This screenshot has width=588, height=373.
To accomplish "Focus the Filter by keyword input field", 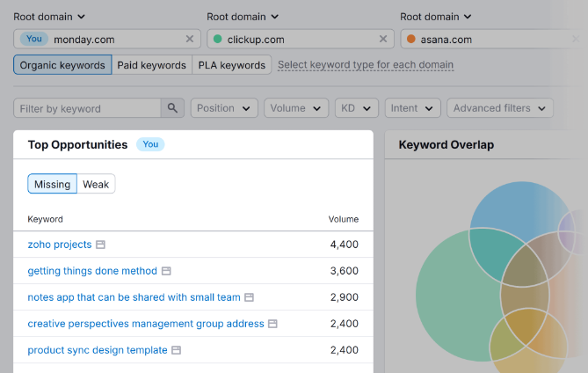I will (87, 108).
